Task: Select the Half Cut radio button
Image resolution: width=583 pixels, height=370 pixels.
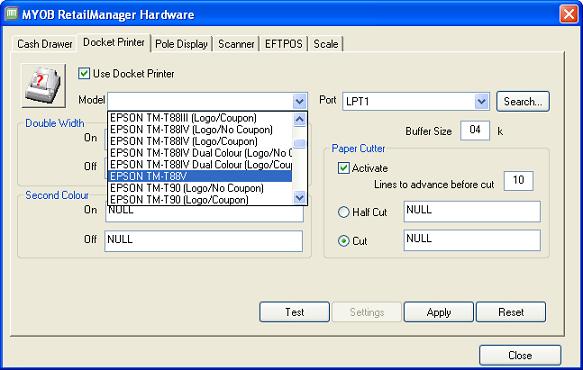Action: [344, 212]
